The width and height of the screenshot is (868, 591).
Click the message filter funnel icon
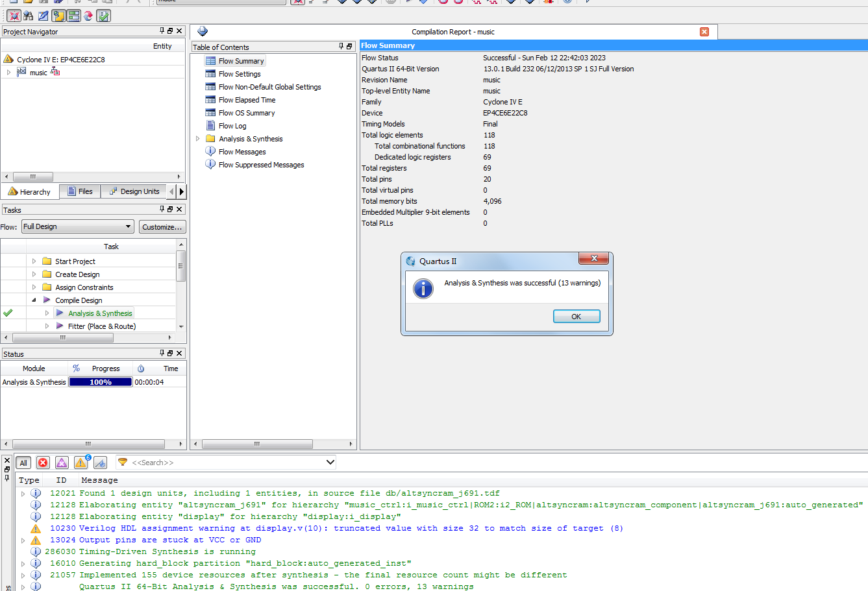pos(123,462)
